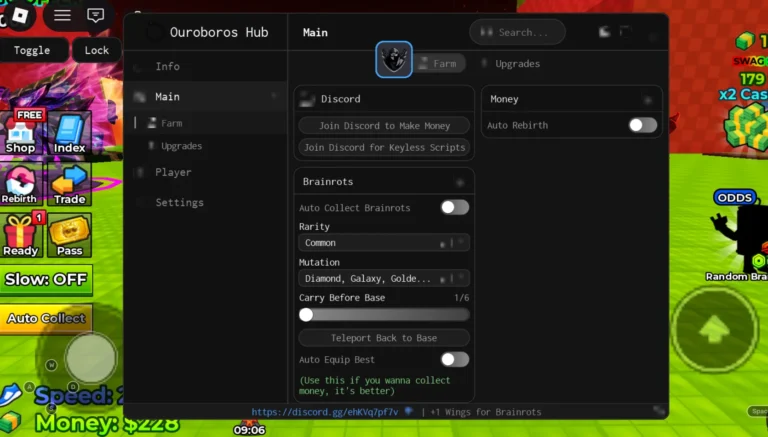The width and height of the screenshot is (768, 437).
Task: Click the Search input field
Action: 517,32
